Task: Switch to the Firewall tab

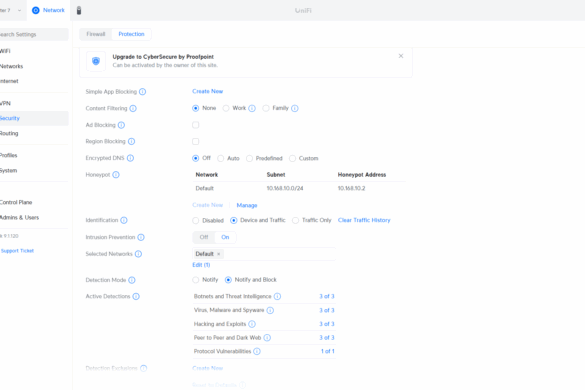Action: tap(96, 34)
